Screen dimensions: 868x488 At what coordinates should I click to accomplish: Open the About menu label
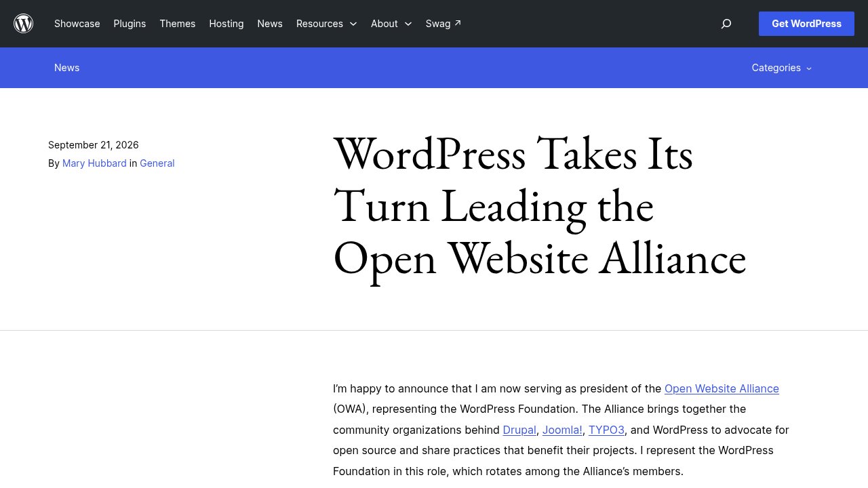point(384,24)
